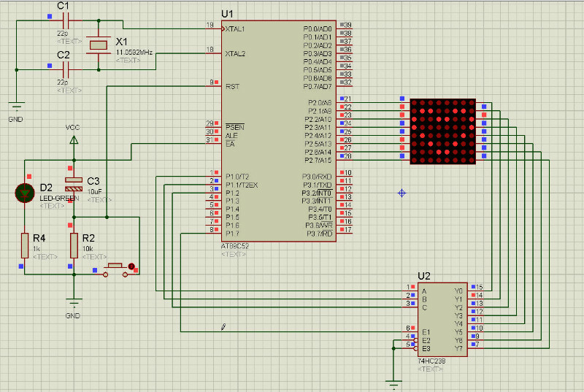Viewport: 584px width, 392px height.
Task: Click the 10uF value label of C3
Action: pyautogui.click(x=95, y=191)
